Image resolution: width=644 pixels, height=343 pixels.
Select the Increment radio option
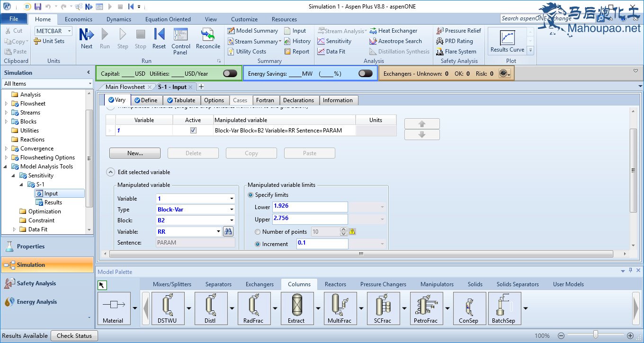[258, 244]
